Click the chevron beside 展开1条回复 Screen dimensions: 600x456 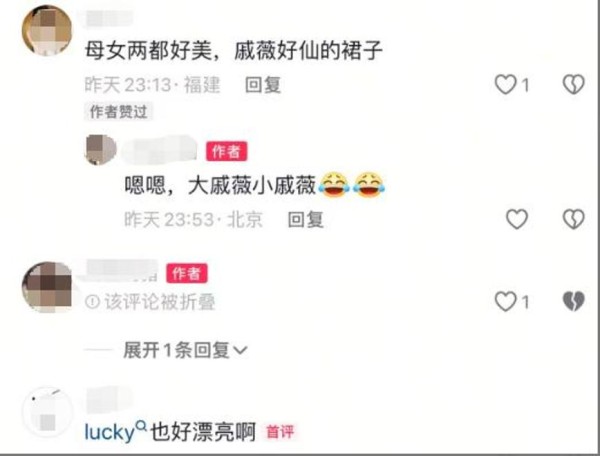tap(240, 350)
